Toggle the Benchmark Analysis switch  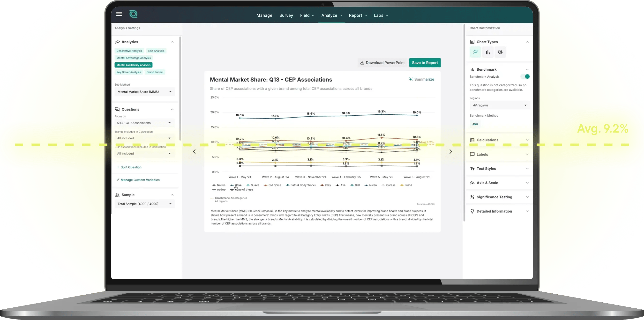[x=525, y=76]
